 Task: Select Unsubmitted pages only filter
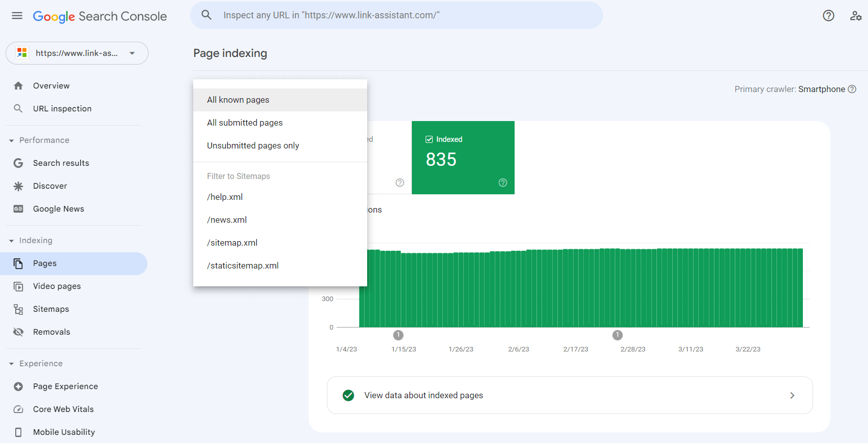tap(280, 145)
